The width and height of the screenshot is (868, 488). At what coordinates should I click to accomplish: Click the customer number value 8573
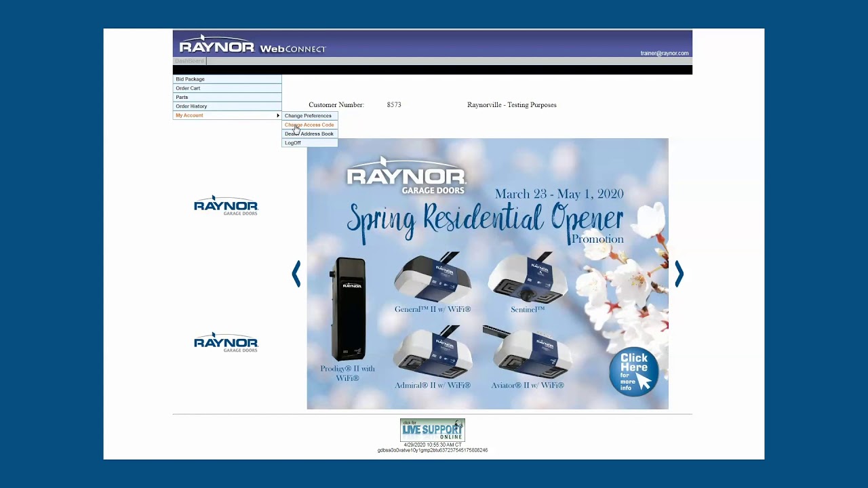click(x=394, y=105)
